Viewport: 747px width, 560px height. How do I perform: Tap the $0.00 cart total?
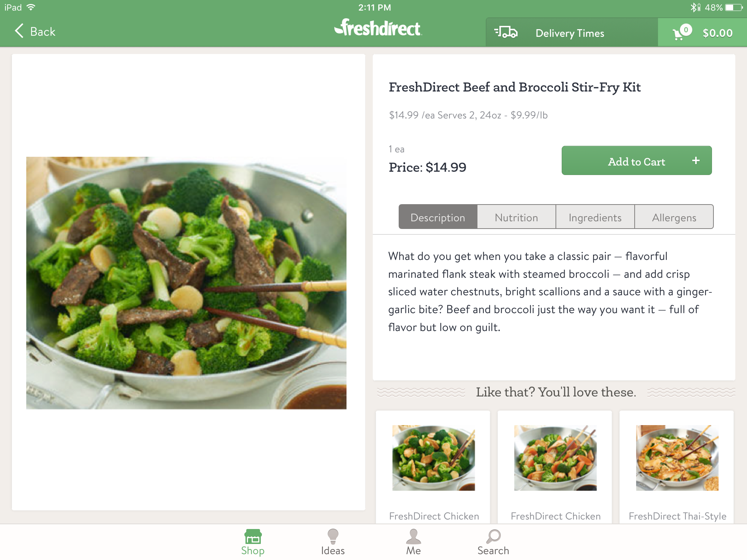tap(717, 33)
